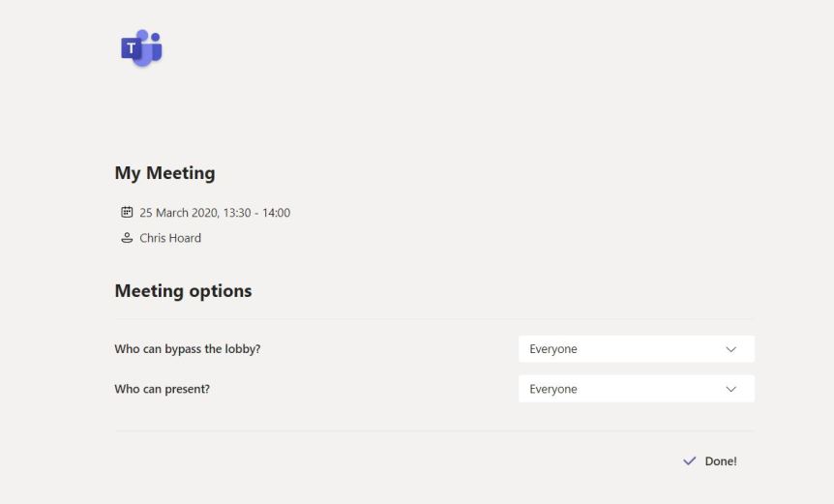Click the 25 March 2020 meeting time
The height and width of the screenshot is (504, 834).
215,213
